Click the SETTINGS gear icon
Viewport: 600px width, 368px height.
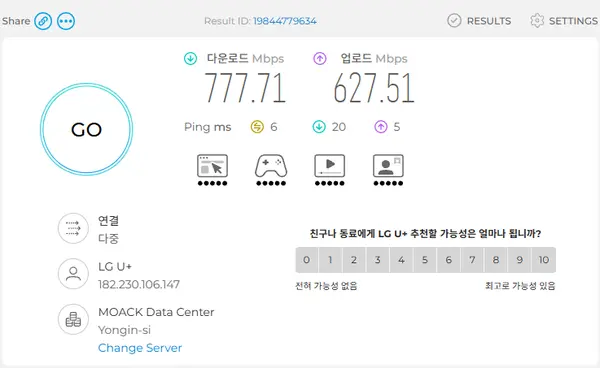537,21
